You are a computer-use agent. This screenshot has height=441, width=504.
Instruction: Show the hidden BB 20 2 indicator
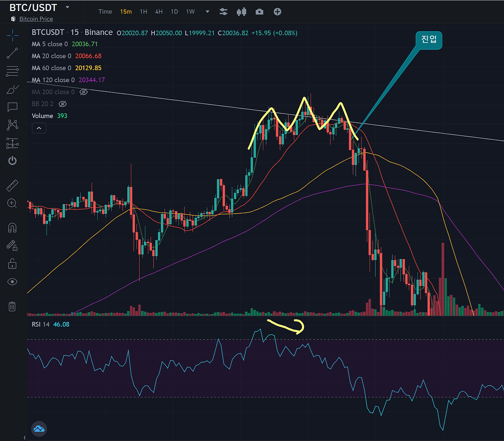[x=63, y=104]
